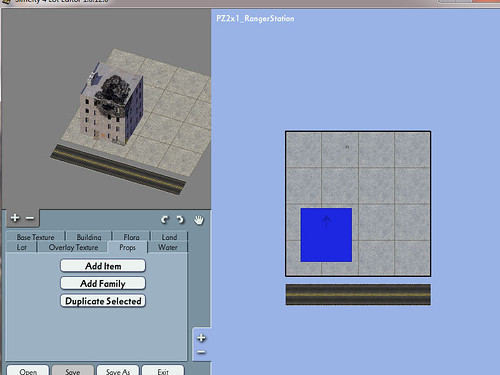Zoom in the 3D preview with plus icon
500x375 pixels.
(15, 218)
